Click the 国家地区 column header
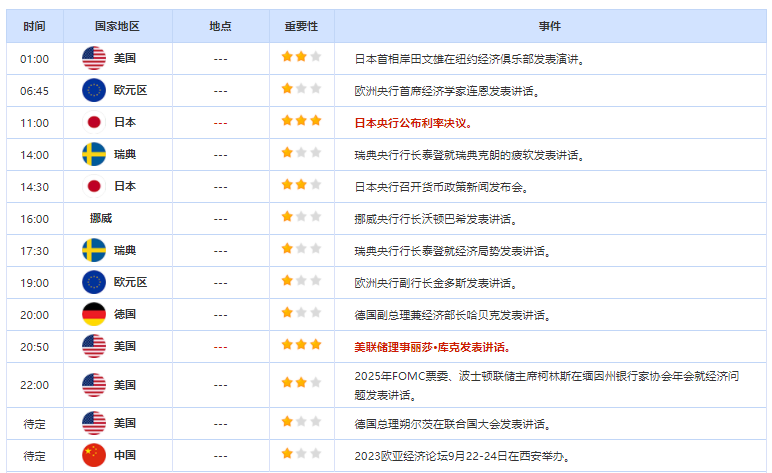This screenshot has width=772, height=473. click(x=117, y=26)
